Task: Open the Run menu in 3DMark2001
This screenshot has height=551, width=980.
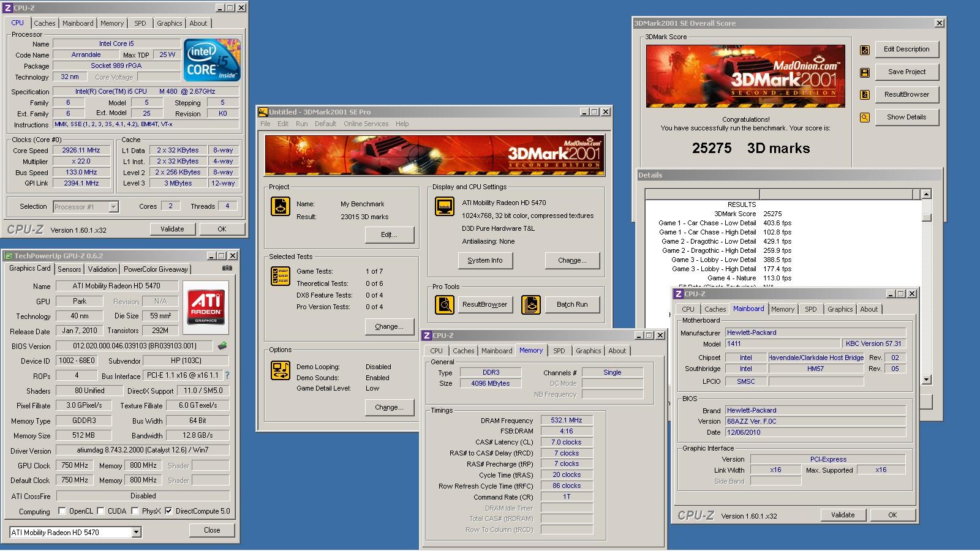Action: pos(301,124)
